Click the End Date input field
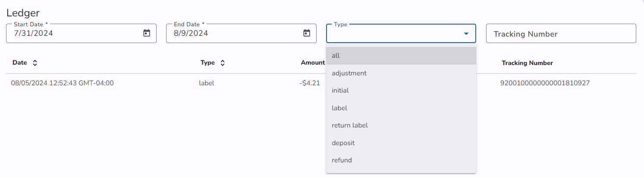Viewport: 644px width, 177px height. 233,33
